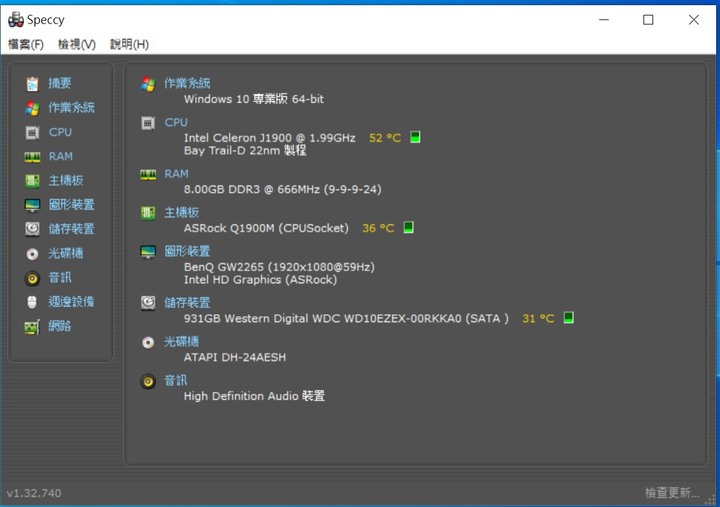
Task: Click the CPU heading link in summary
Action: [176, 123]
